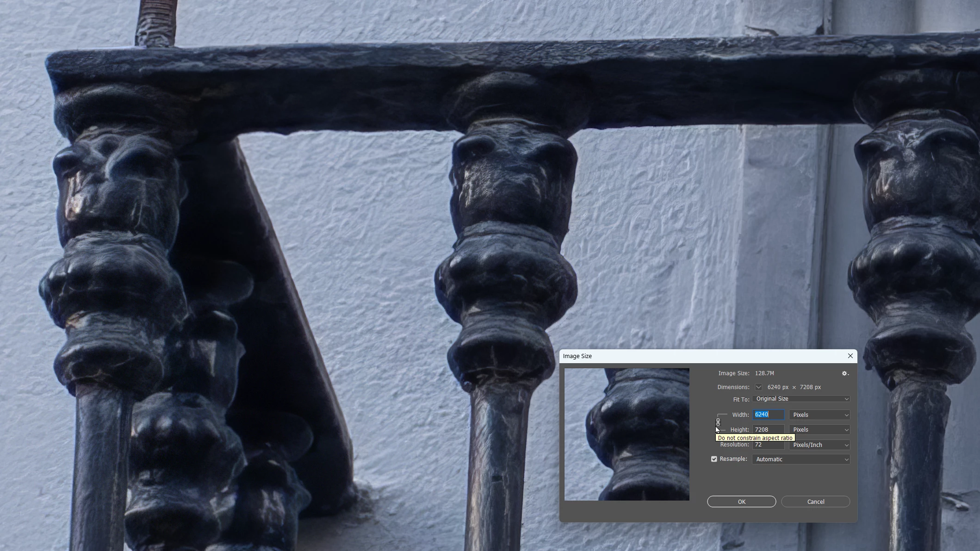Open the Pixels/Inch resolution units dropdown
The image size is (980, 551).
(x=819, y=445)
